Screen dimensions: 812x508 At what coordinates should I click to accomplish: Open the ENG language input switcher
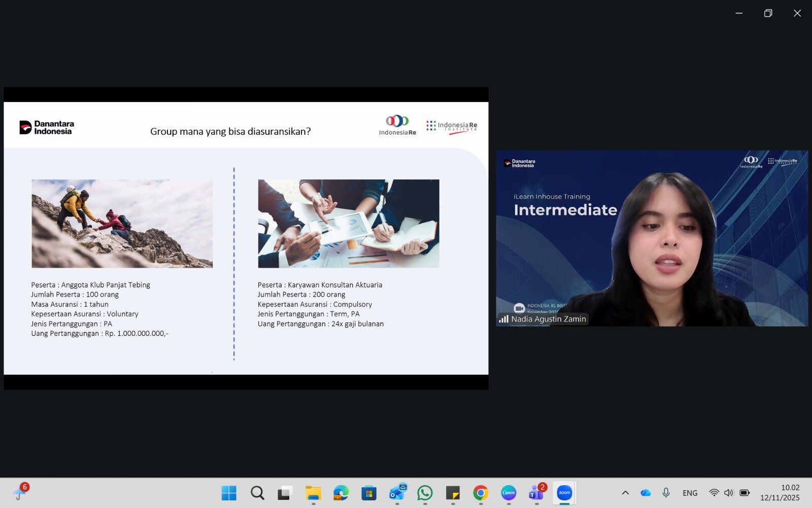tap(690, 493)
